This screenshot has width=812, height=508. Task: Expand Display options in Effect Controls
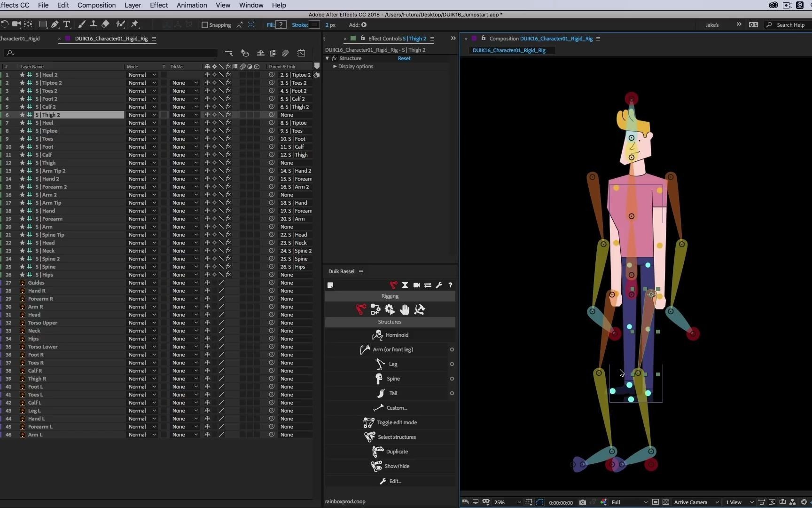[335, 66]
